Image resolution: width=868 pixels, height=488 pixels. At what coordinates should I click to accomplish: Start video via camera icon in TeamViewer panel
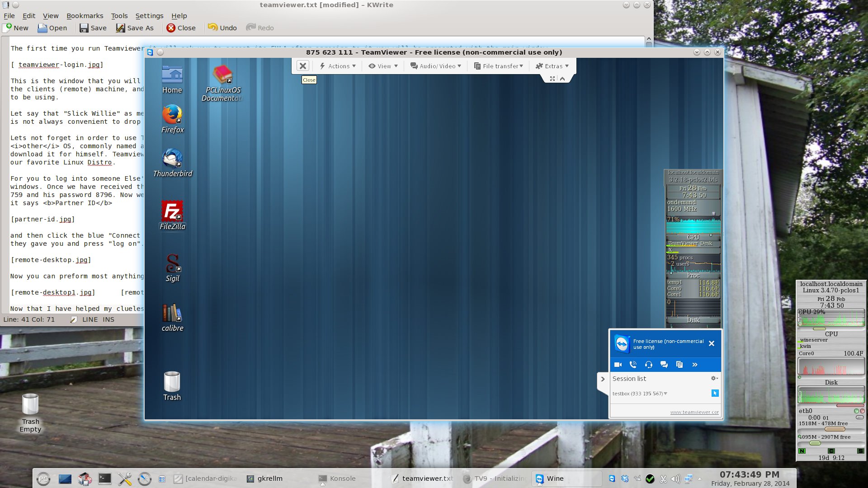[x=618, y=365]
